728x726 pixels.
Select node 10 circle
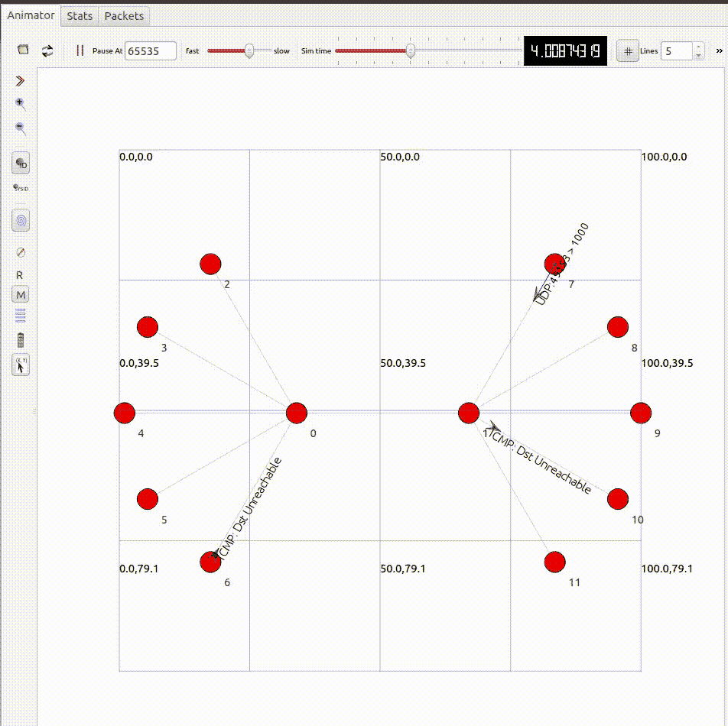coord(618,499)
